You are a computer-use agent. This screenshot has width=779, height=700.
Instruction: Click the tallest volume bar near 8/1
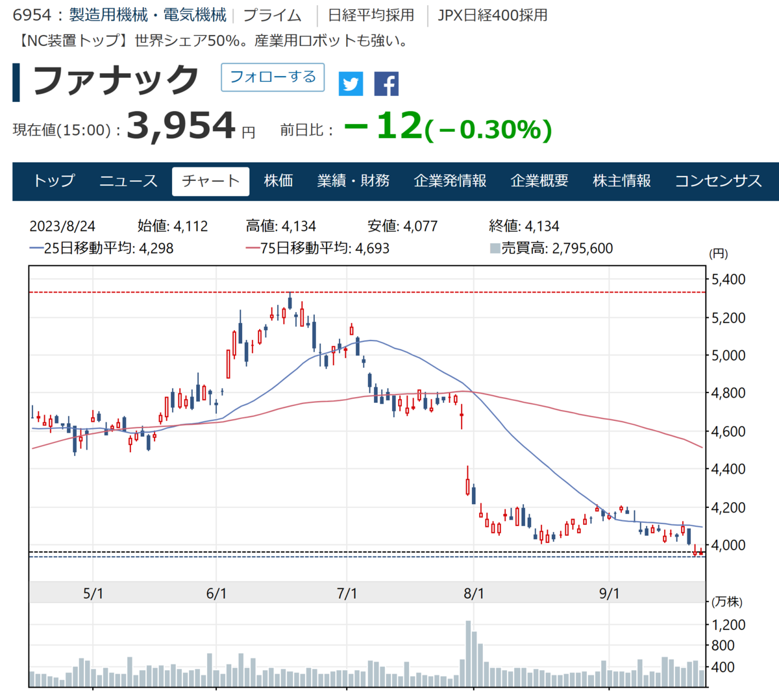pos(468,654)
